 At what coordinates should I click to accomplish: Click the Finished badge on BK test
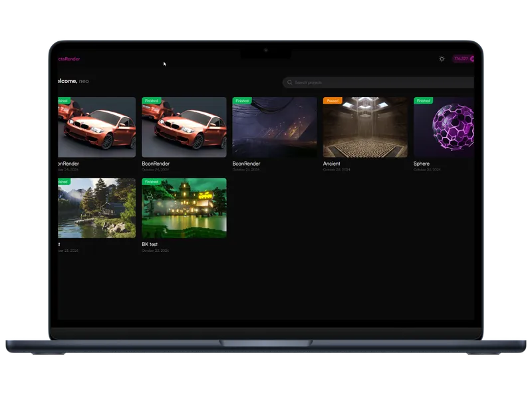[152, 182]
